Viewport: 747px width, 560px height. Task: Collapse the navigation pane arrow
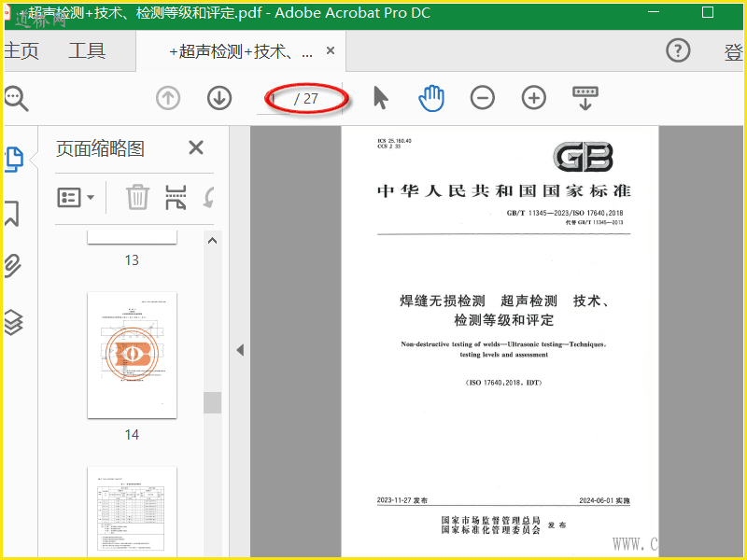pos(240,350)
